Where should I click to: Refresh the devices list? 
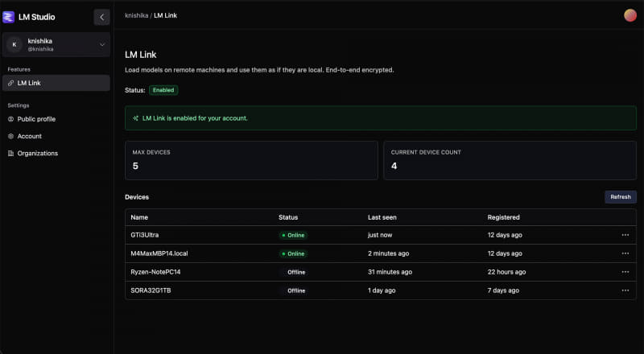coord(620,197)
